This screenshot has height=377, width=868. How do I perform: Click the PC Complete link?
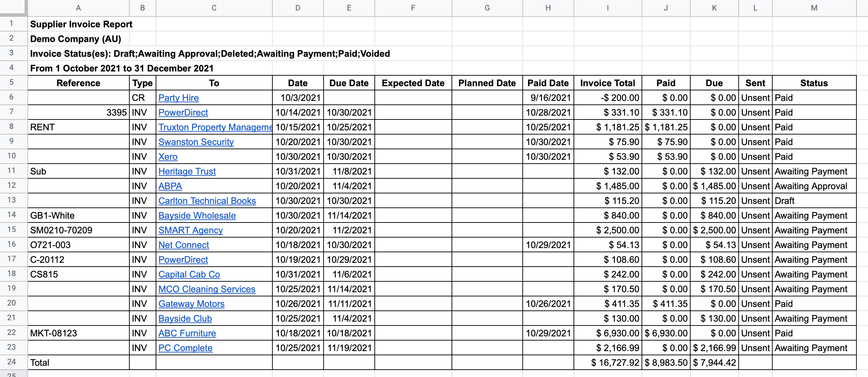[185, 348]
